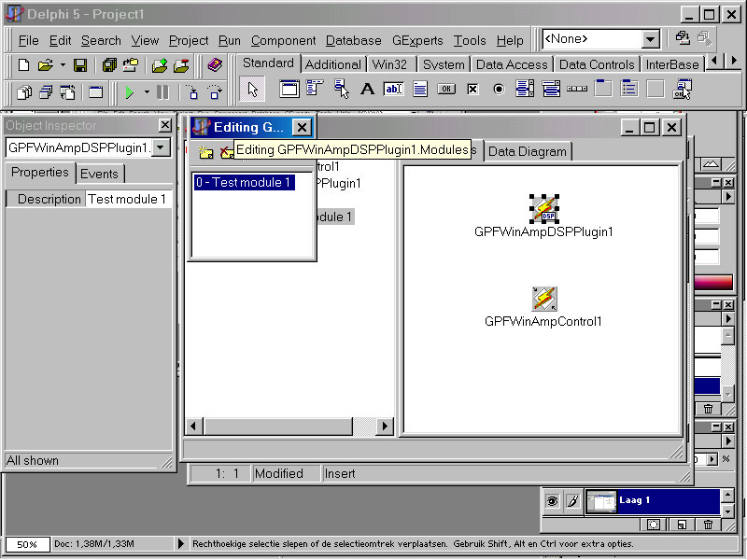Image resolution: width=747 pixels, height=560 pixels.
Task: Switch to the Events tab
Action: (99, 174)
